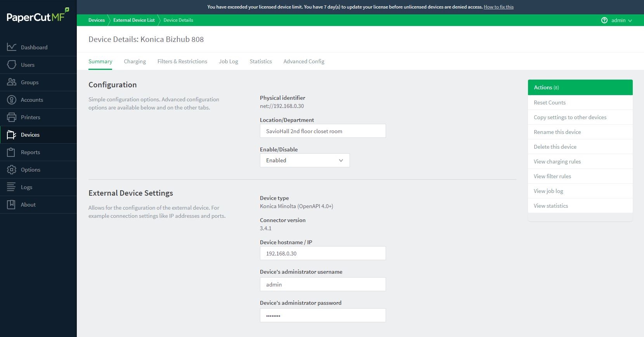Click the Location/Department input field

point(323,131)
